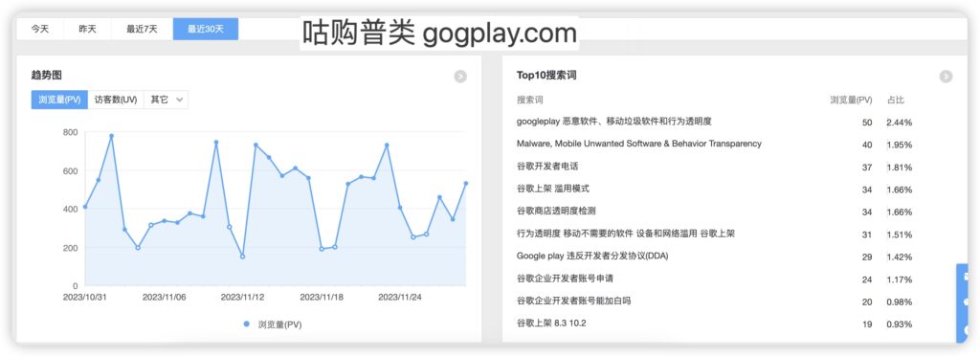980x357 pixels.
Task: Click the pageview count 31
Action: pos(867,235)
